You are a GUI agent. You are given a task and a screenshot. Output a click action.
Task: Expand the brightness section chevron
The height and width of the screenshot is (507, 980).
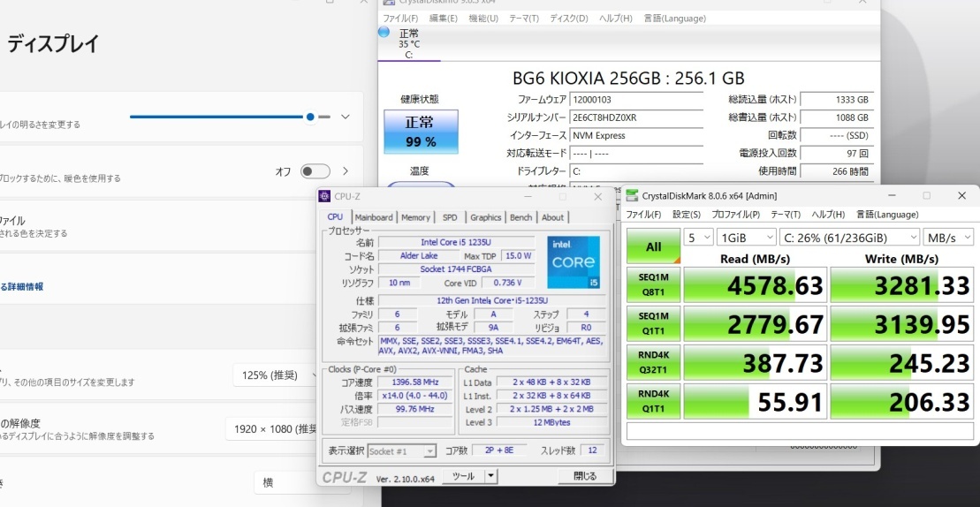tap(346, 117)
